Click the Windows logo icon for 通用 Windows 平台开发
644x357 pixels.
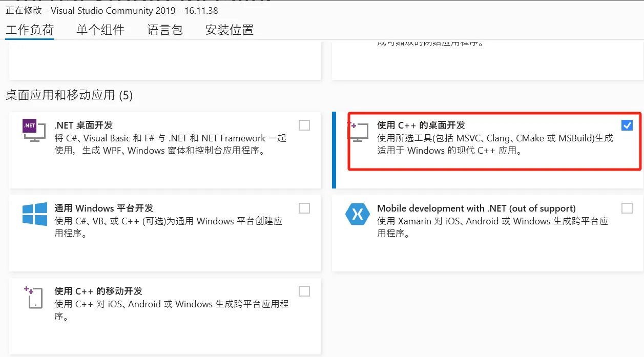(x=35, y=214)
